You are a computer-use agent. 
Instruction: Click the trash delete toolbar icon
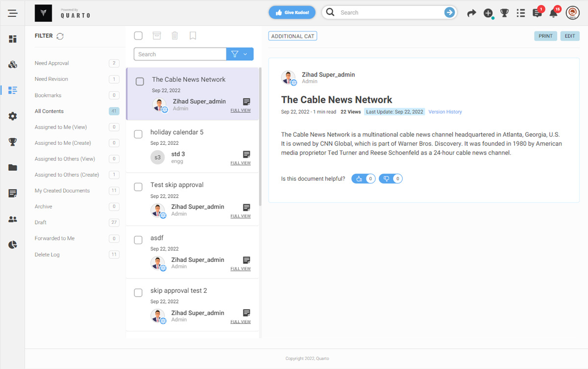click(175, 35)
